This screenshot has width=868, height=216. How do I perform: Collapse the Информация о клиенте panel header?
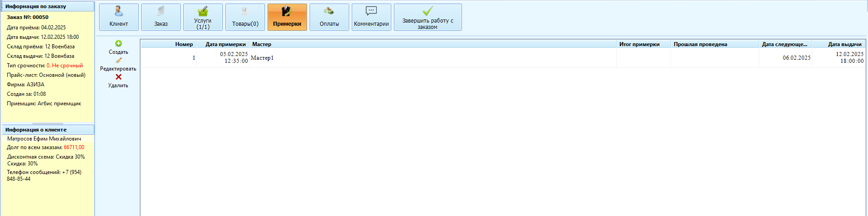click(48, 130)
